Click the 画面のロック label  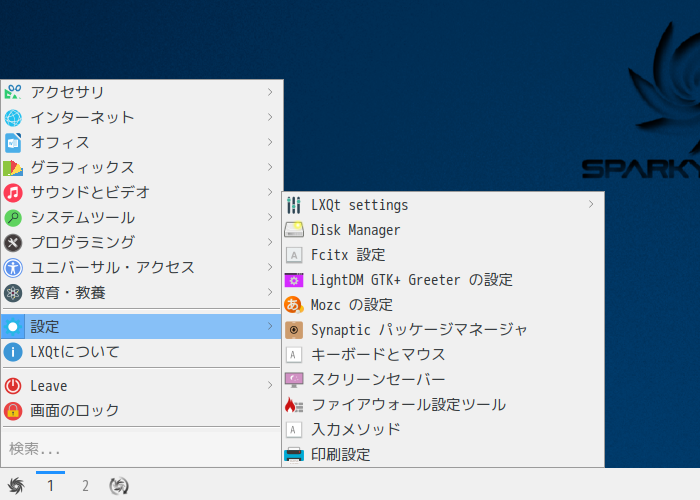(x=75, y=410)
